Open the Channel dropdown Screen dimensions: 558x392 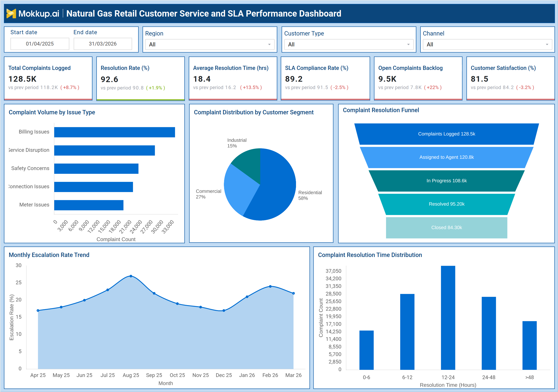click(x=487, y=44)
